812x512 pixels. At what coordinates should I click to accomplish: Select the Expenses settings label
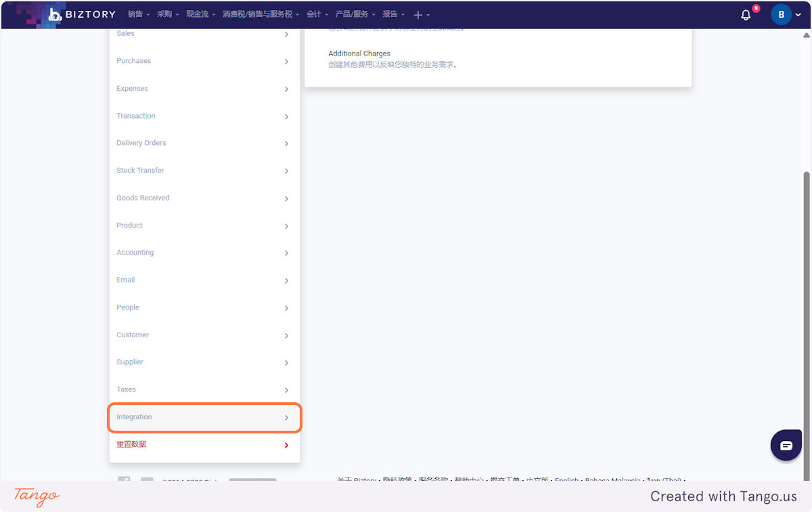point(132,89)
